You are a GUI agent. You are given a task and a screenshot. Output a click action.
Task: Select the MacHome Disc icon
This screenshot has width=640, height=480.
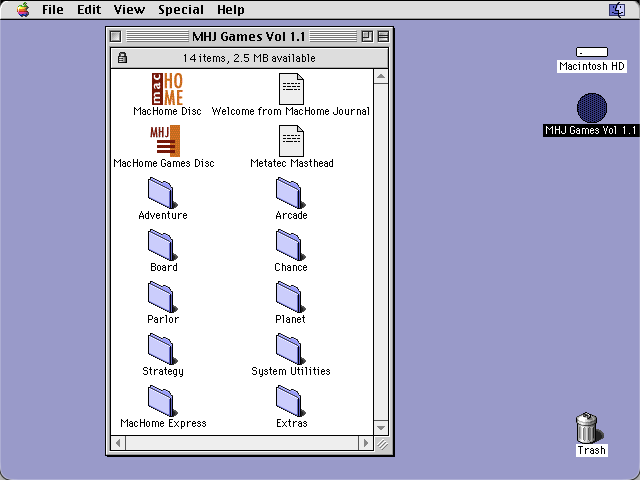(167, 89)
